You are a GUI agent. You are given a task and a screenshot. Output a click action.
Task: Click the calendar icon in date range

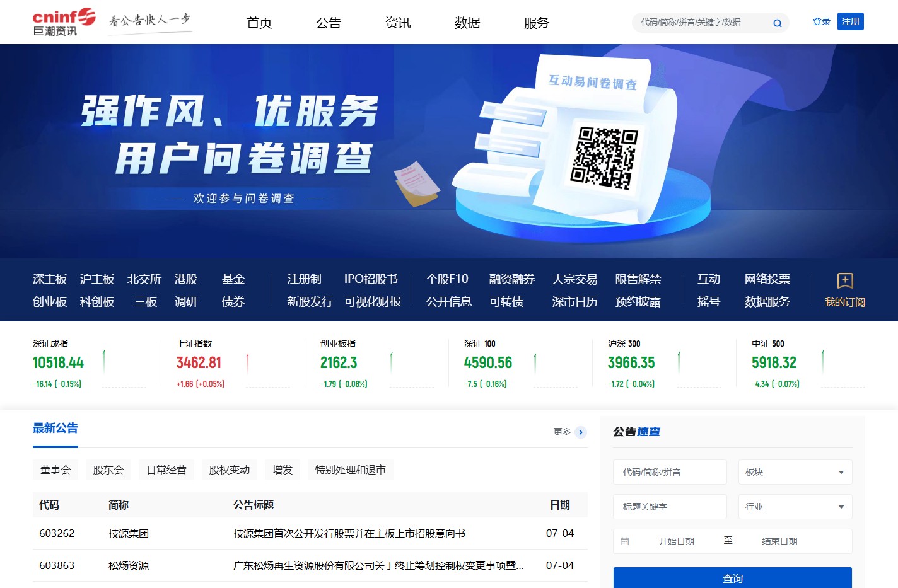click(x=624, y=541)
